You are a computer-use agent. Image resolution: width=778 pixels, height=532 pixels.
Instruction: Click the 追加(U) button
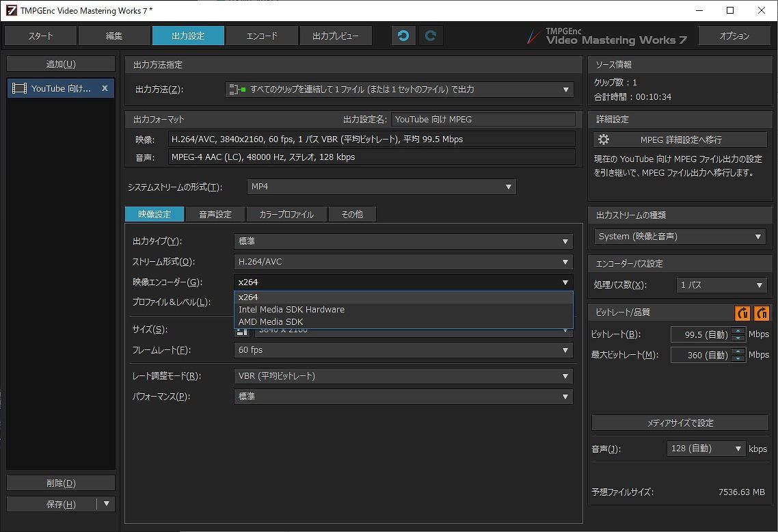61,64
